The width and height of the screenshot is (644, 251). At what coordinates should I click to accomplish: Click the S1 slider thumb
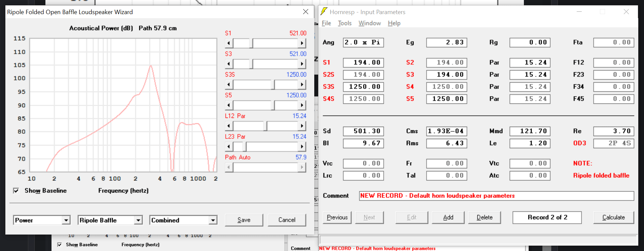click(251, 43)
